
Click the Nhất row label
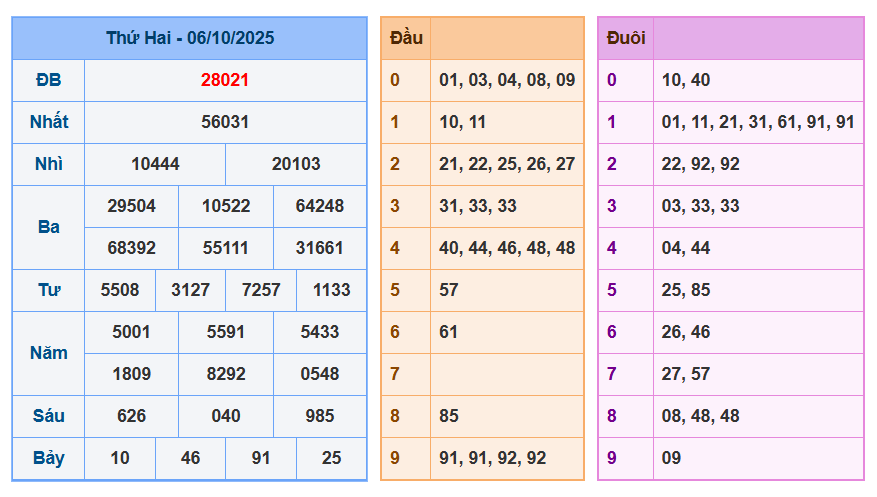pyautogui.click(x=48, y=122)
